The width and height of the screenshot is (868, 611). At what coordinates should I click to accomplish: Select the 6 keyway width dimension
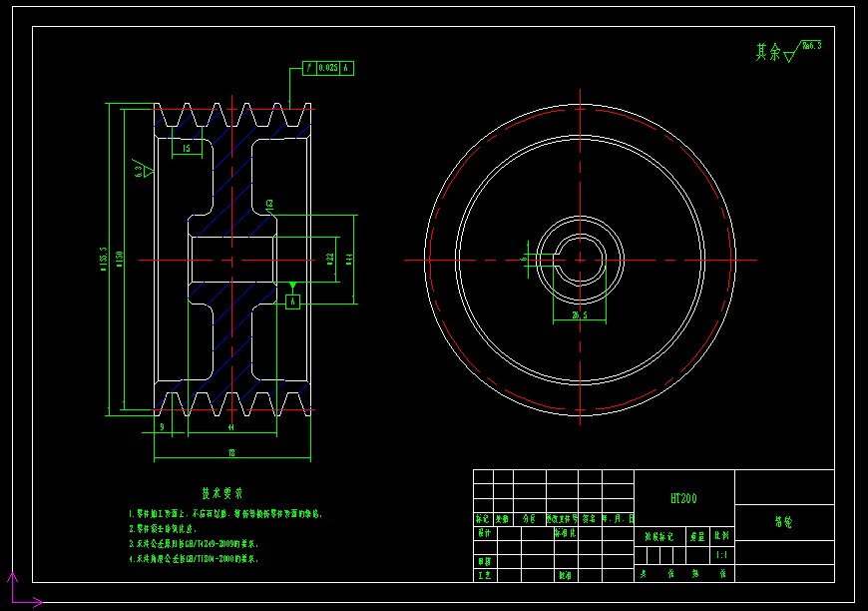tap(524, 259)
